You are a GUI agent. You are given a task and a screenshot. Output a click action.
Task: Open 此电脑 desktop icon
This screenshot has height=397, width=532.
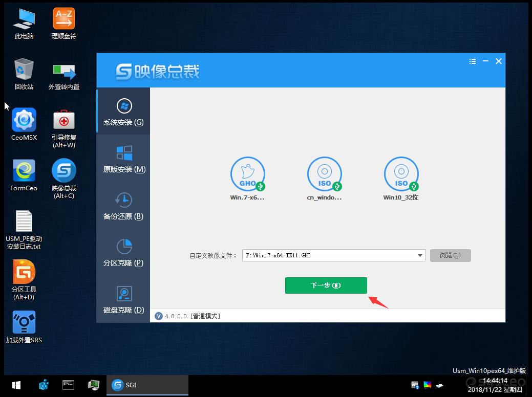(x=24, y=24)
